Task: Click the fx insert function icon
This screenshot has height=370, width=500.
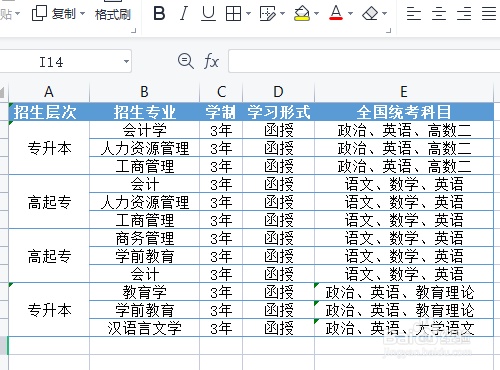Action: [211, 62]
